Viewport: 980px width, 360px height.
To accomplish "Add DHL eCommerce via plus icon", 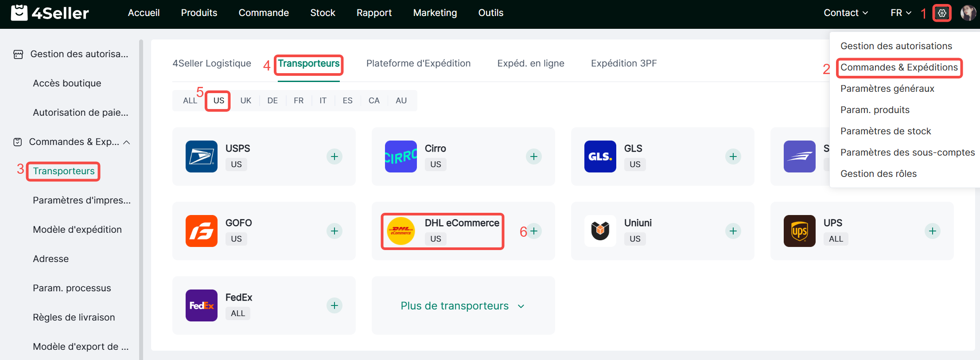I will point(534,231).
